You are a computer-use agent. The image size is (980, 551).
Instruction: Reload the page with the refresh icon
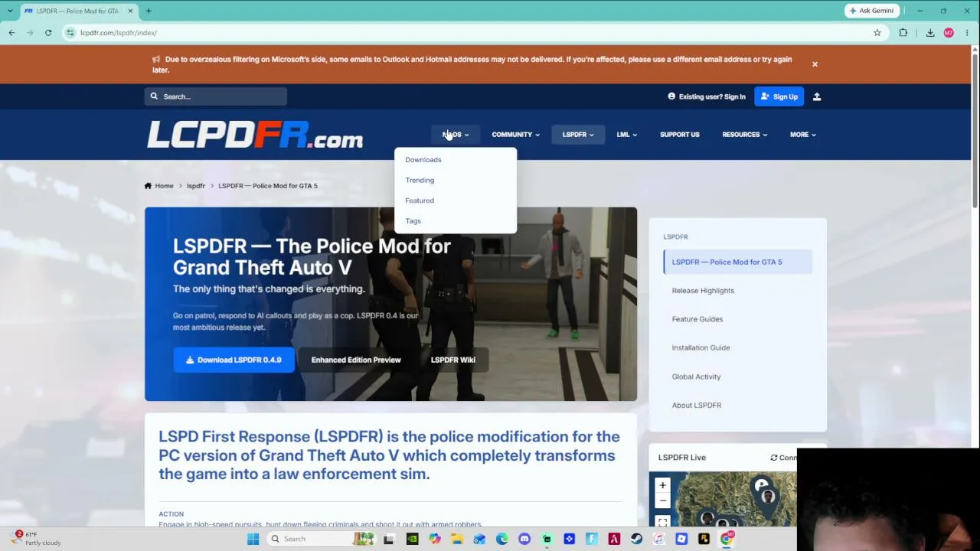[x=48, y=33]
